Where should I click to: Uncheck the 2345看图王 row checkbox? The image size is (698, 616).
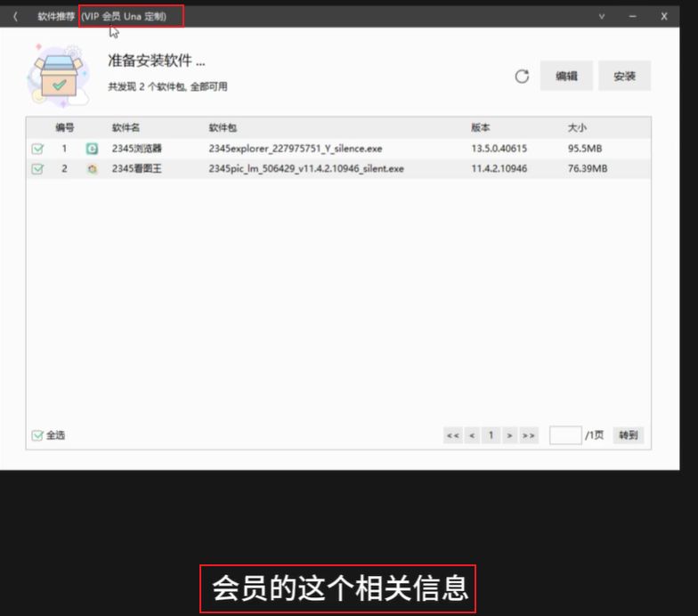[x=37, y=168]
